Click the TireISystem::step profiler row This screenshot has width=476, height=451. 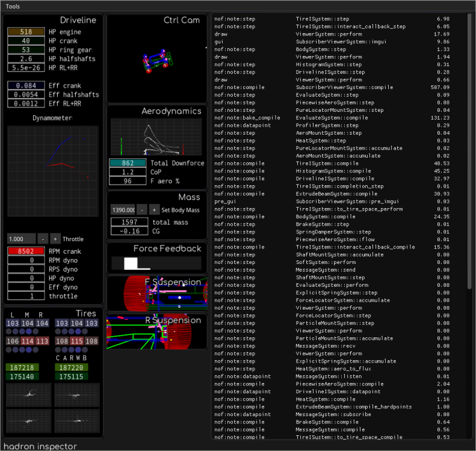332,19
